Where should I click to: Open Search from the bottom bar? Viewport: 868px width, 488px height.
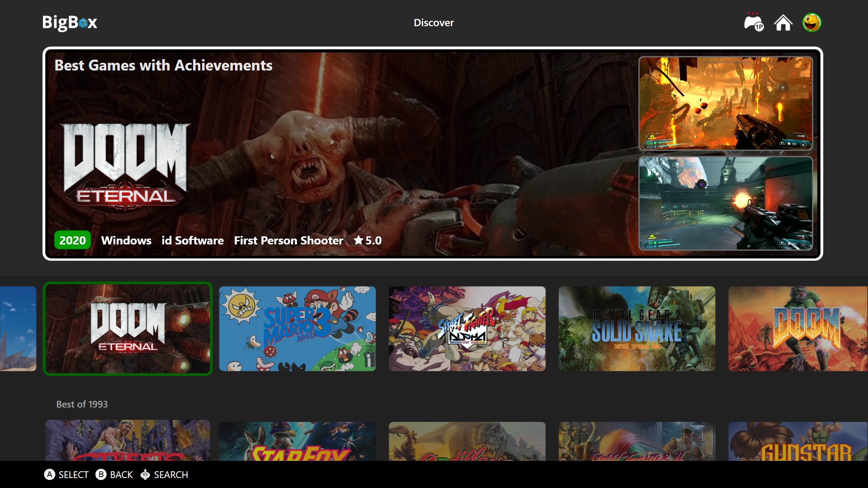(164, 474)
